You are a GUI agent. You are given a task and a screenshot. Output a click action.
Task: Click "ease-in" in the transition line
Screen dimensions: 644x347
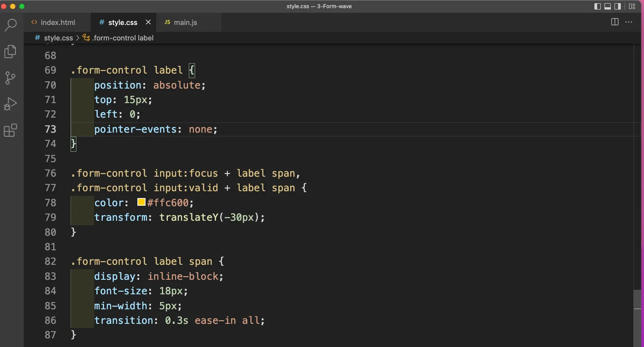tap(215, 320)
